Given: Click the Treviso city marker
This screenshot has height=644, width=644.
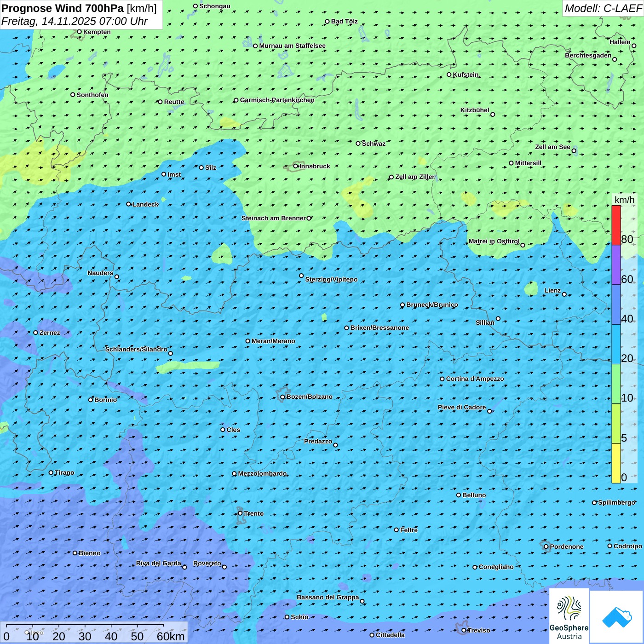Looking at the screenshot, I should pyautogui.click(x=464, y=630).
